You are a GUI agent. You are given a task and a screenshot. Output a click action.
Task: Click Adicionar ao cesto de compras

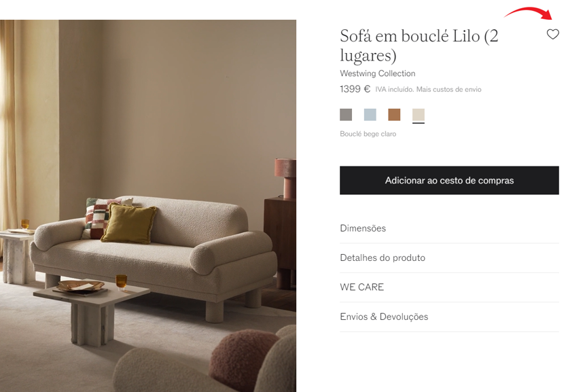449,181
